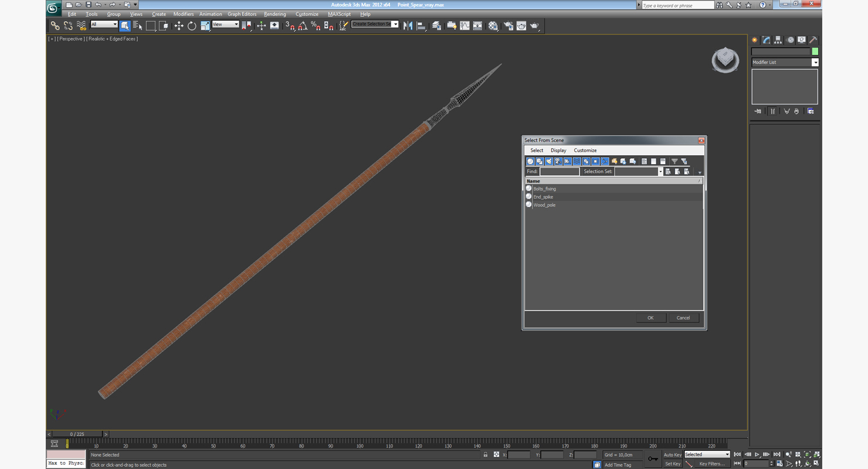The height and width of the screenshot is (469, 868).
Task: Choose the Bind to Space Warp tool
Action: [x=82, y=25]
